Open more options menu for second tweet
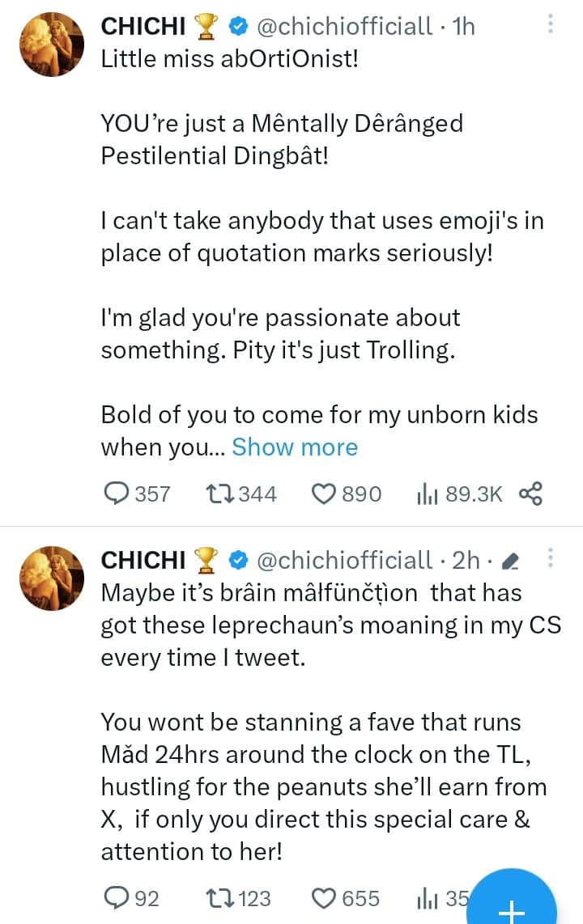Viewport: 583px width, 924px height. [x=551, y=557]
